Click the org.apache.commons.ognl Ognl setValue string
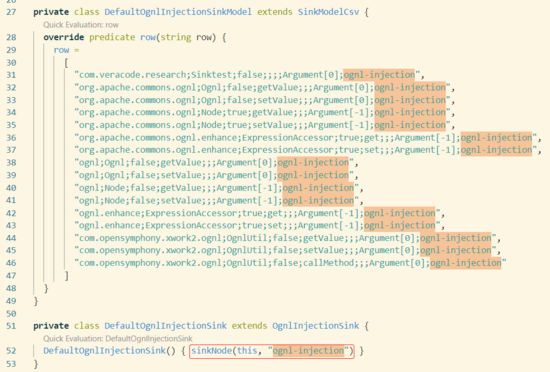This screenshot has width=550, height=372. (262, 100)
